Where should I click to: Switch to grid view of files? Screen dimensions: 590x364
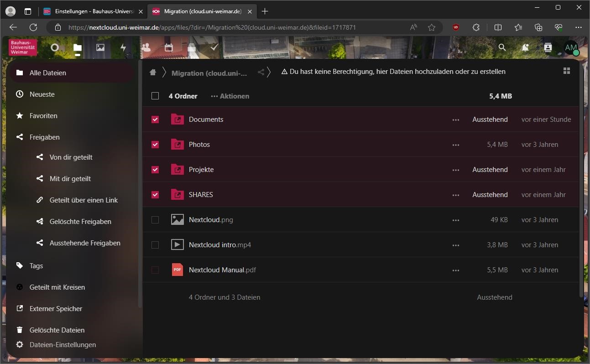coord(567,71)
